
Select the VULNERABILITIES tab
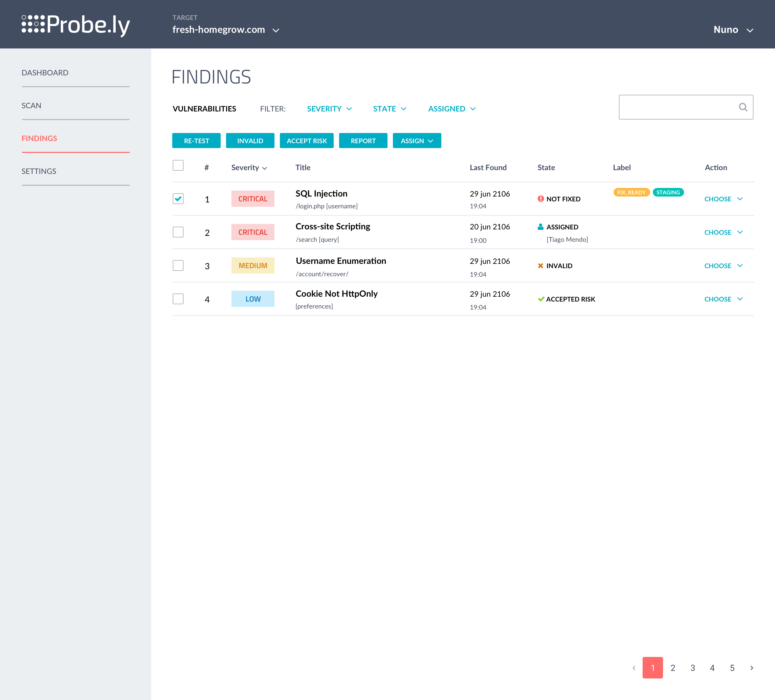point(204,108)
